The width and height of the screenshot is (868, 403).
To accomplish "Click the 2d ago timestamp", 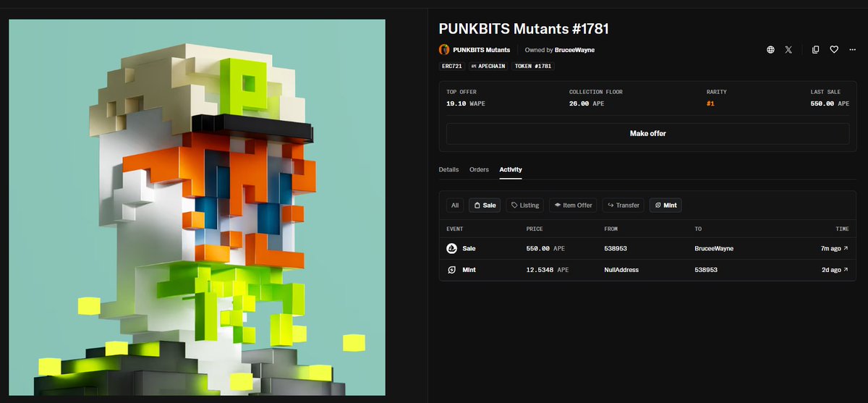I will tap(831, 270).
